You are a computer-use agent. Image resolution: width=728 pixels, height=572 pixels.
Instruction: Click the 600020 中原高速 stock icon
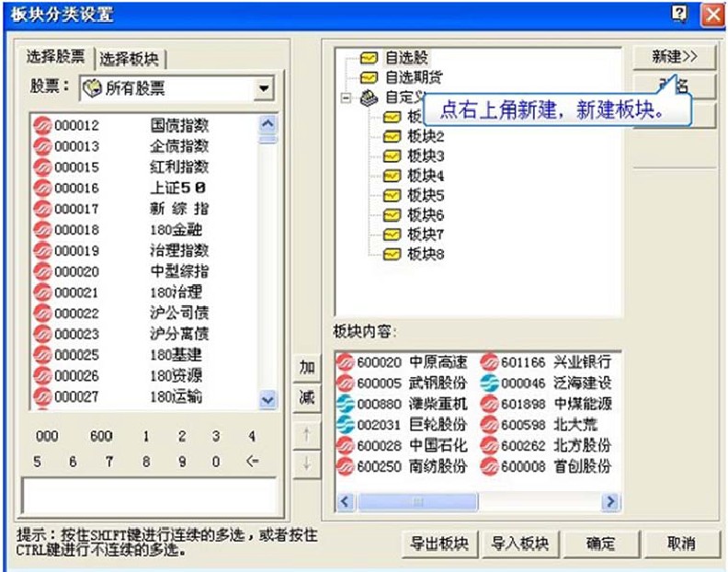[x=345, y=362]
